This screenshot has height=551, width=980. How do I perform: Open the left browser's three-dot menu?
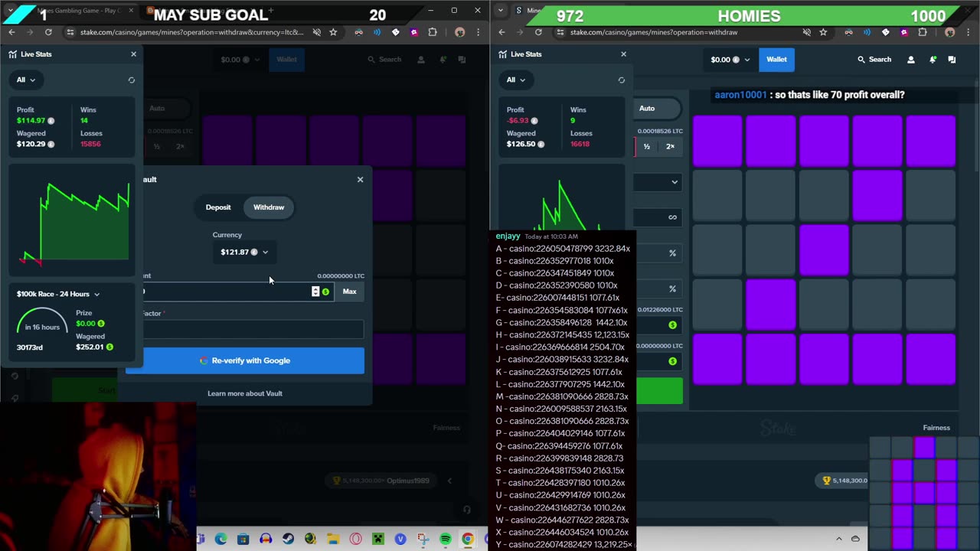click(x=479, y=32)
